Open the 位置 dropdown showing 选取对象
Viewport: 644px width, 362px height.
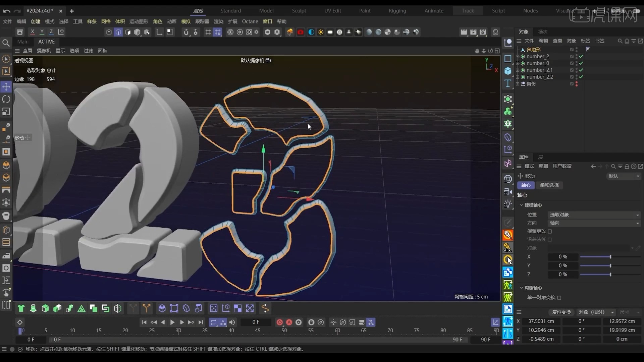tap(594, 215)
